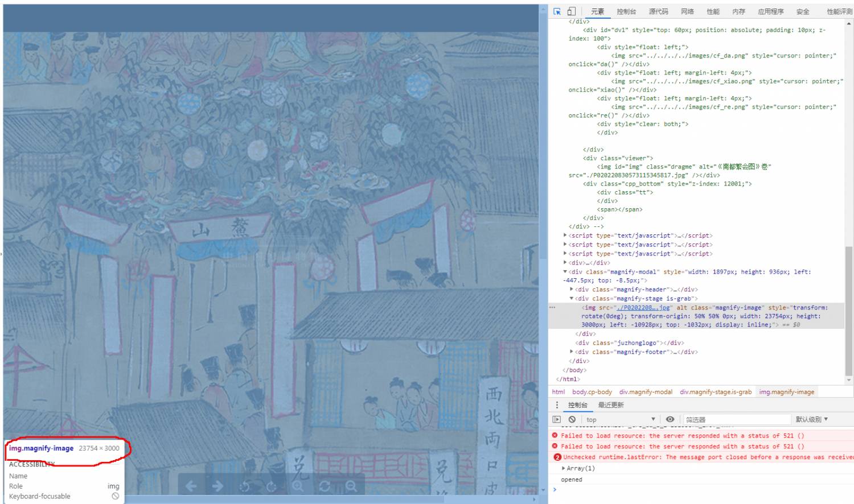Expand the collapsed <div>…</div> node
This screenshot has width=854, height=504.
tap(565, 263)
